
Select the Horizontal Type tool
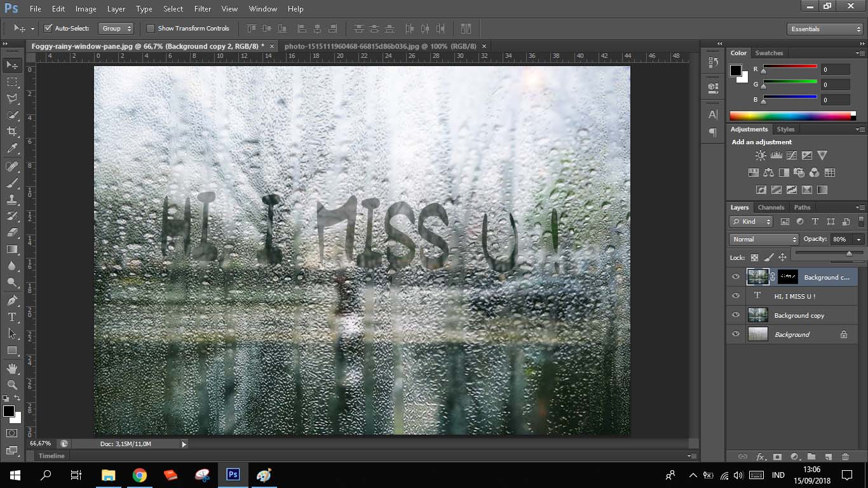click(12, 317)
